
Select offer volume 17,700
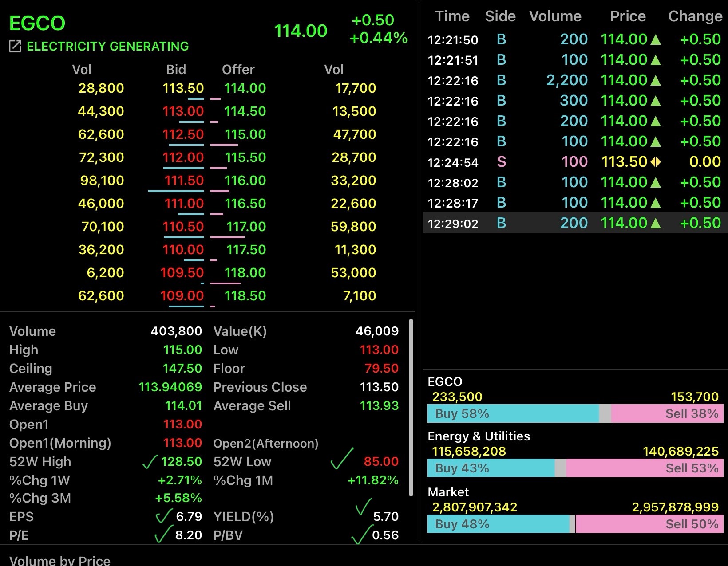[x=356, y=88]
